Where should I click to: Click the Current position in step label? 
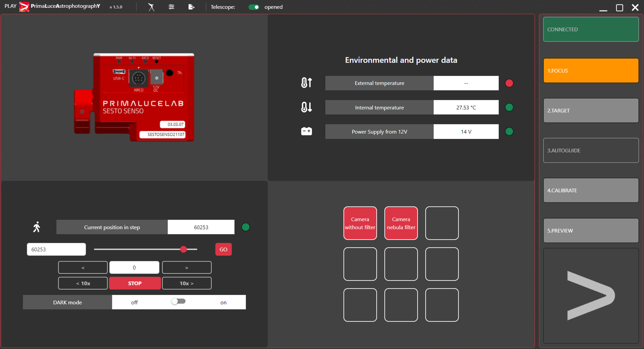click(x=112, y=227)
